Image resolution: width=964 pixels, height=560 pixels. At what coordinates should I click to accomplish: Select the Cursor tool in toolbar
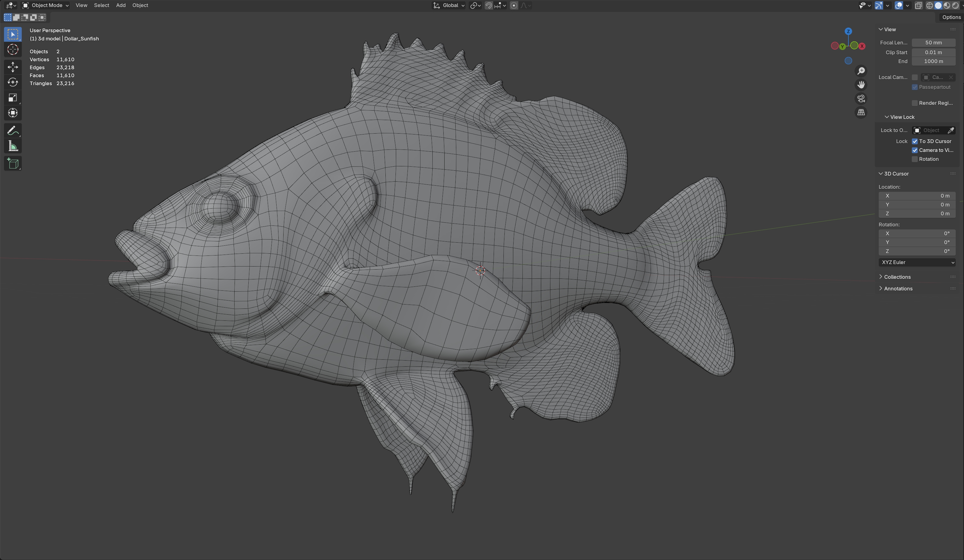point(13,50)
